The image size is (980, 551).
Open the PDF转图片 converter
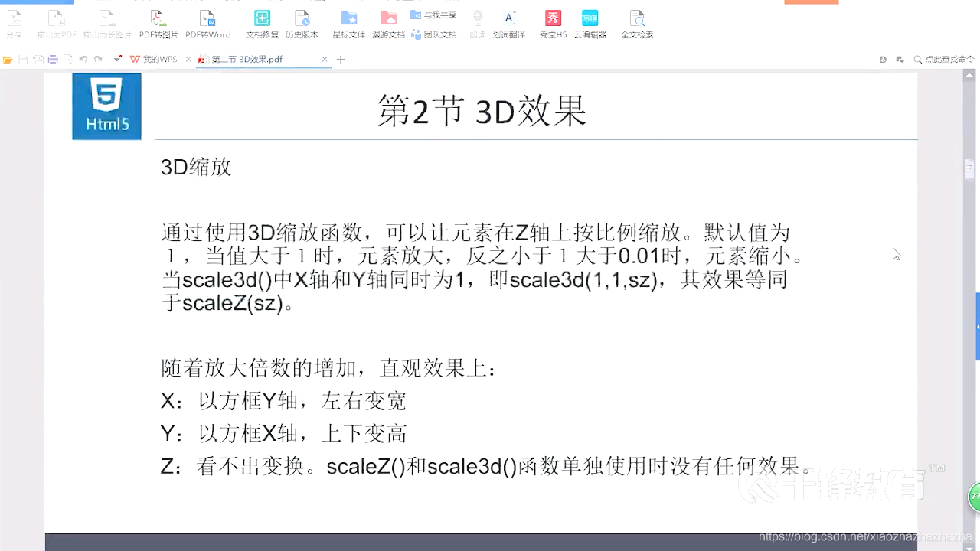point(158,24)
